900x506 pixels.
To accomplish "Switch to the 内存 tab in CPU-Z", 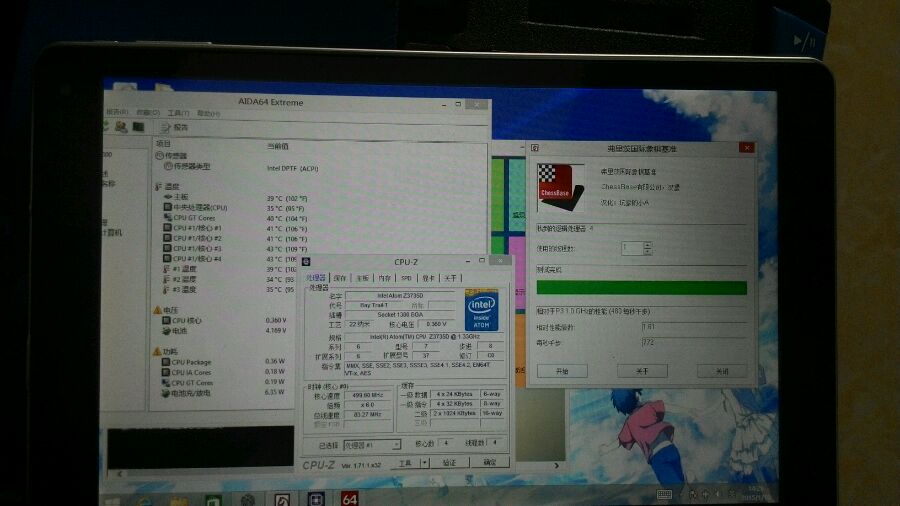I will [385, 278].
